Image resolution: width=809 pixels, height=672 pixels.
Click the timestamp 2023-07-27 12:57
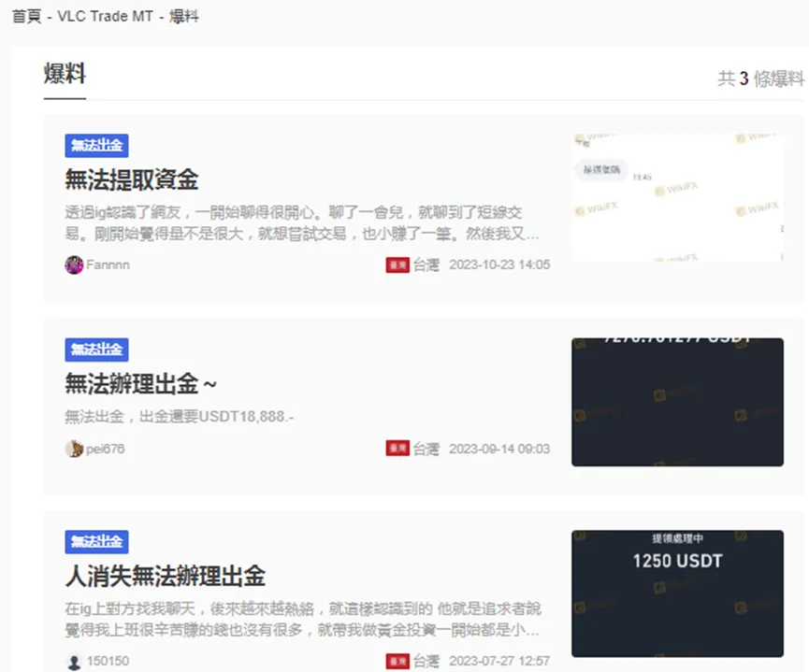(499, 661)
